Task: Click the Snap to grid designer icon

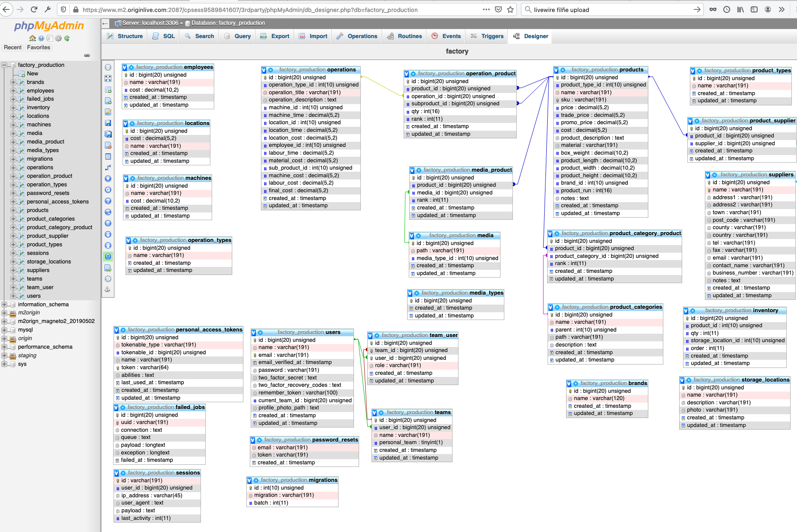Action: pos(108,223)
